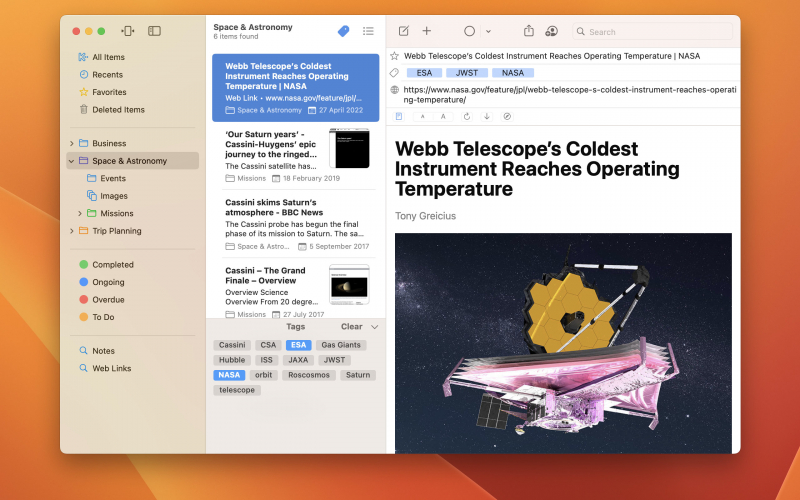Viewport: 800px width, 500px height.
Task: Click the Our Saturn years thumbnail
Action: [349, 148]
